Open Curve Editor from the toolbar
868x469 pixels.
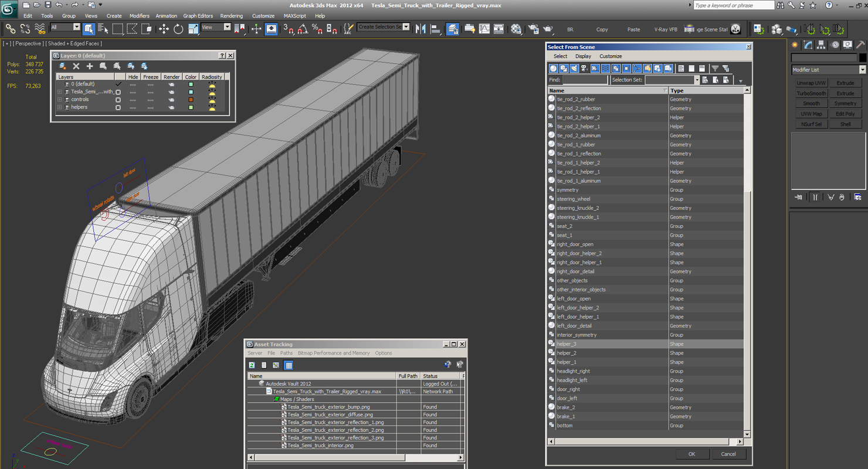pyautogui.click(x=484, y=28)
